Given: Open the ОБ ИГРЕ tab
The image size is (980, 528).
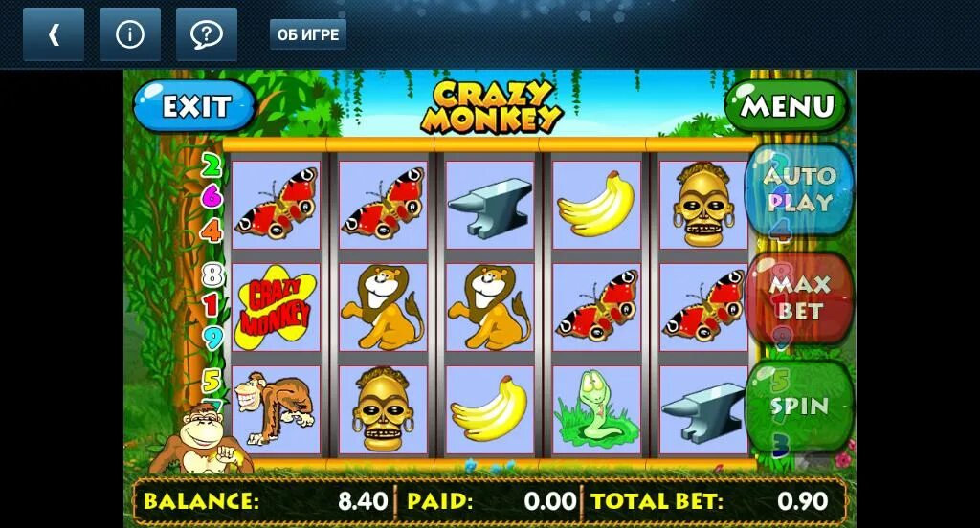Looking at the screenshot, I should click(x=308, y=35).
